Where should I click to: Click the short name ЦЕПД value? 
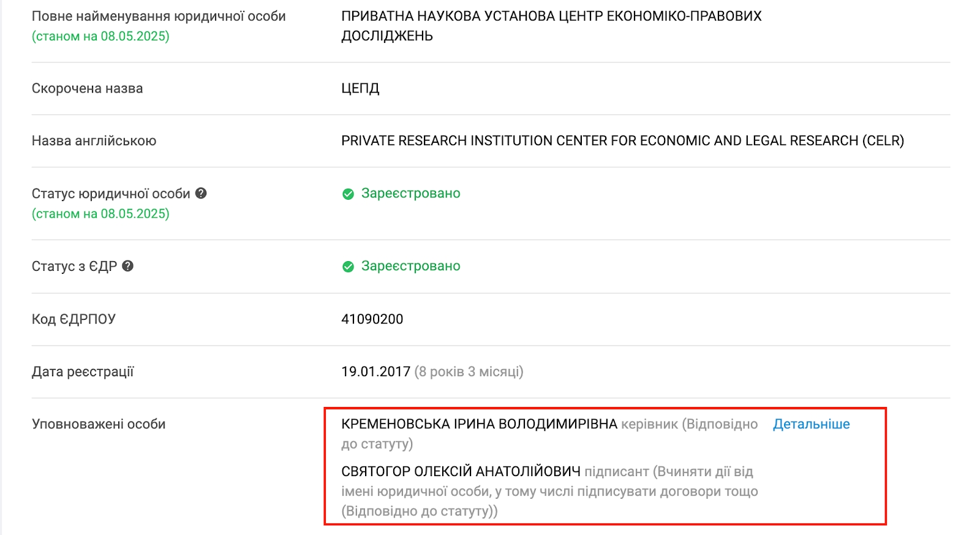coord(360,88)
